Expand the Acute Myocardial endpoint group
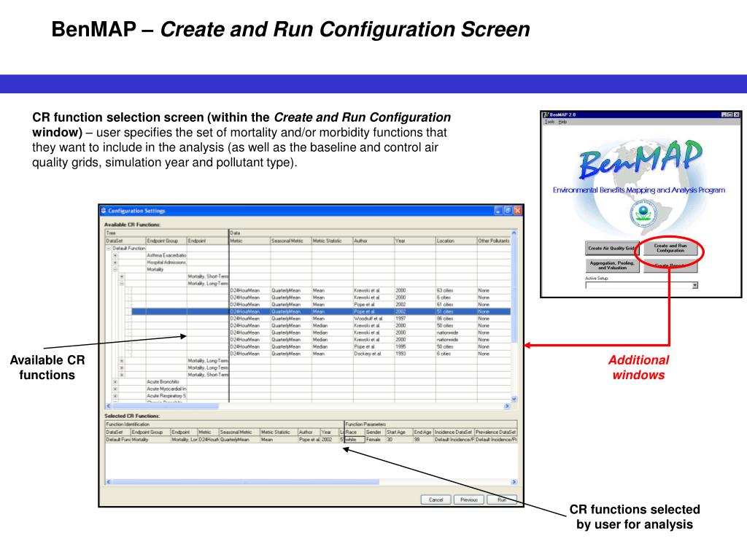This screenshot has height=560, width=747. pos(115,389)
